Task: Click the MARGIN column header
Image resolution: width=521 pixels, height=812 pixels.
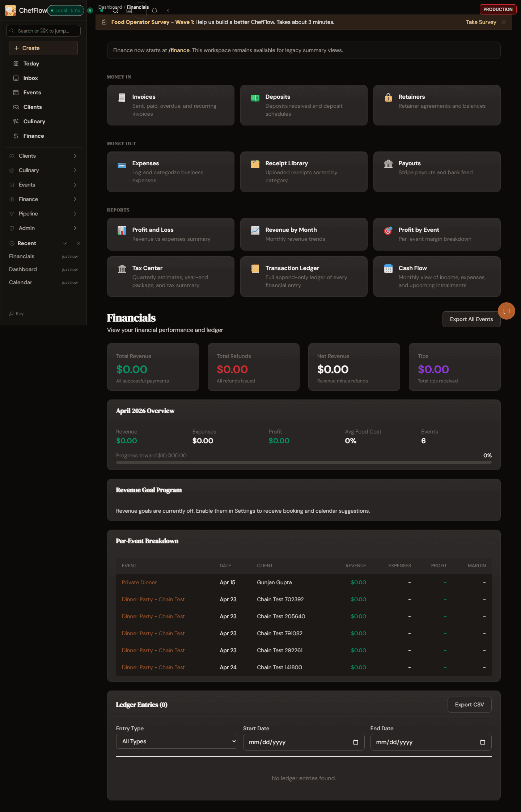Action: (477, 566)
